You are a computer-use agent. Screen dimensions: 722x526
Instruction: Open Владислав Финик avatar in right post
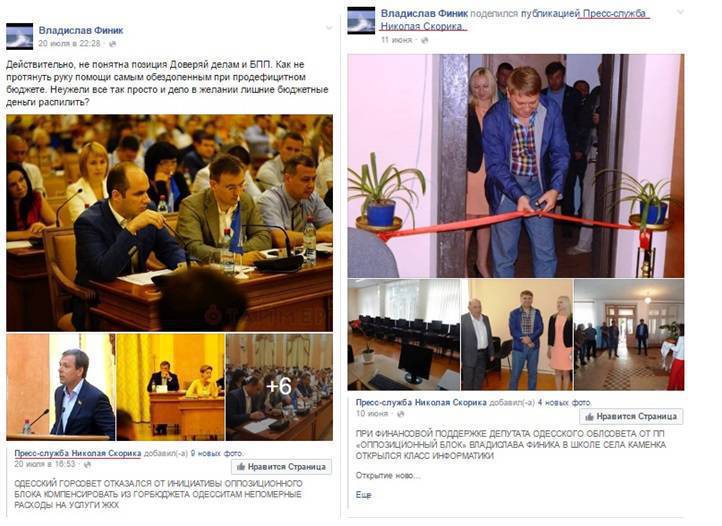pyautogui.click(x=361, y=21)
